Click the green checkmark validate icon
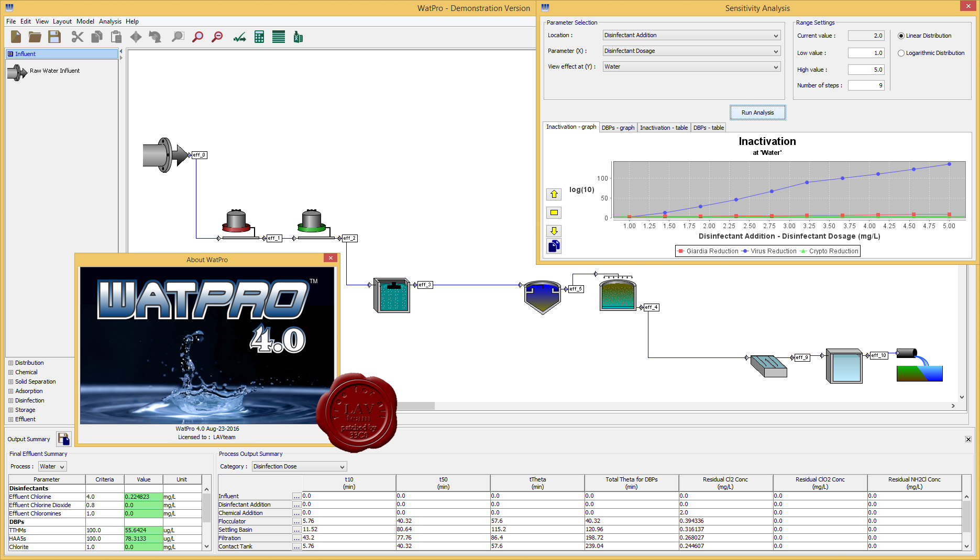Viewport: 980px width, 560px height. [x=240, y=37]
